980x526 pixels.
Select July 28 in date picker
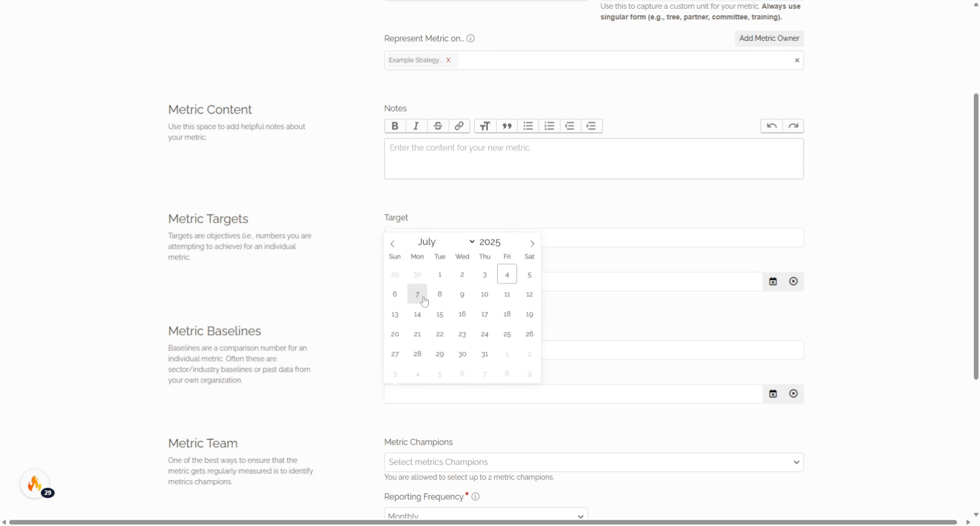pos(417,354)
